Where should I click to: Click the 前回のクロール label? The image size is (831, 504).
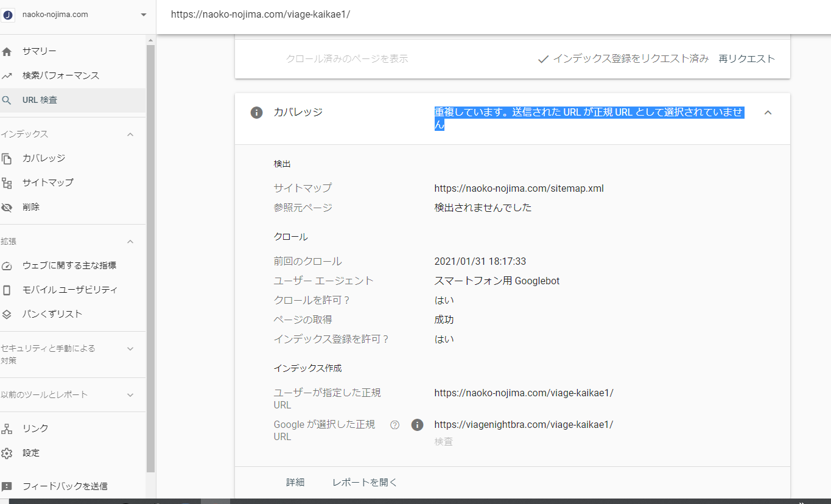308,261
